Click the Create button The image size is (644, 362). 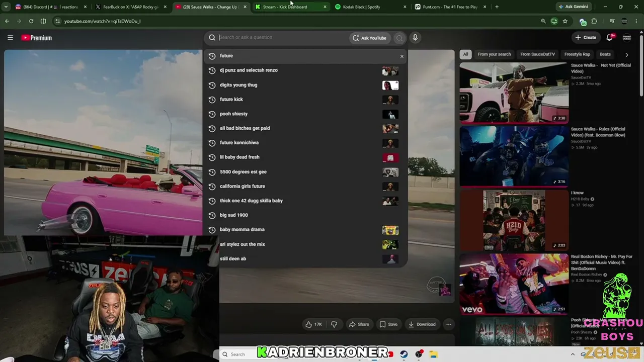(586, 37)
